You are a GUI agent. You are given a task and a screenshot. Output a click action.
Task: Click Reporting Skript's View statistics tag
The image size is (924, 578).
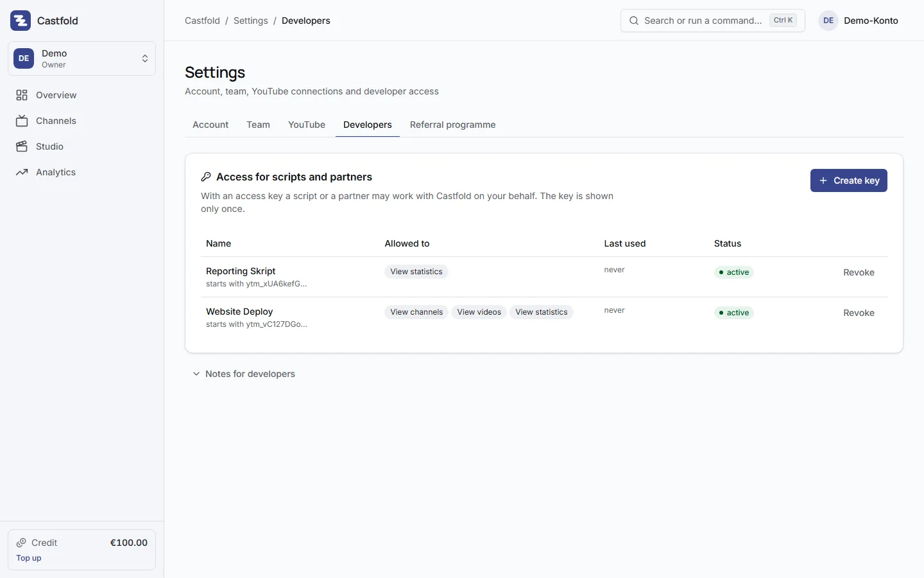[416, 272]
